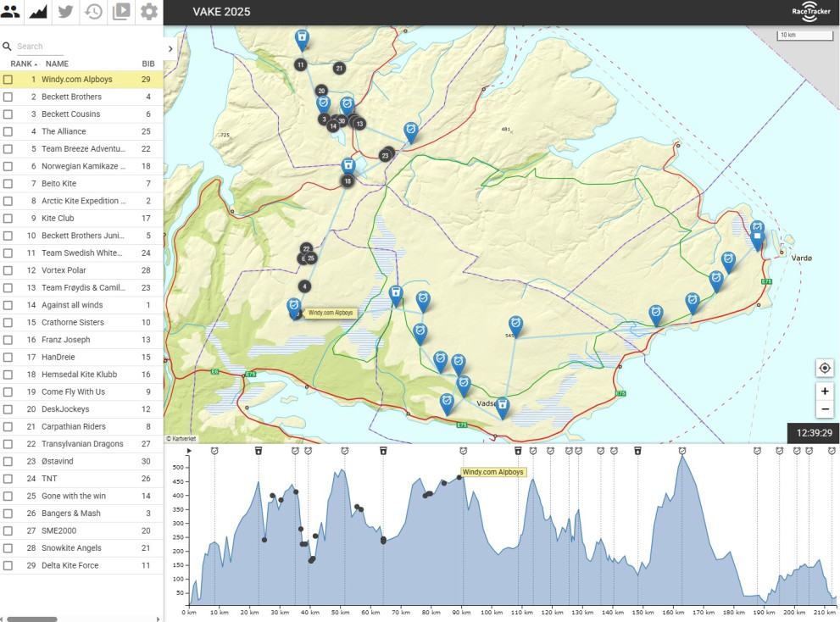Select the Østavind row
Viewport: 840px width, 622px height.
81,461
